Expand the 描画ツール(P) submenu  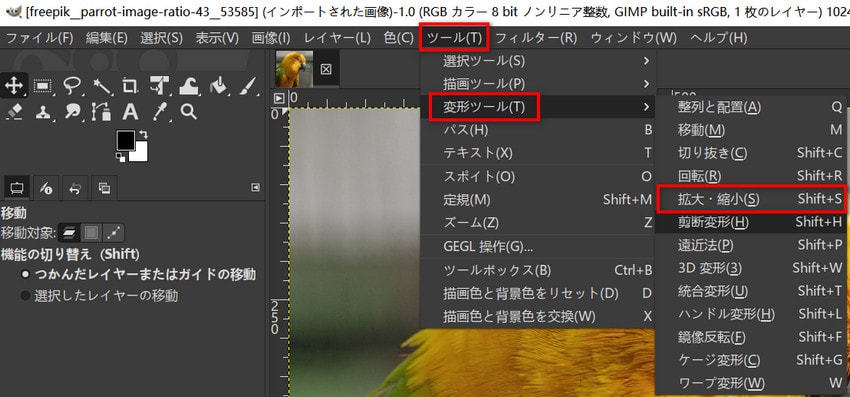point(538,84)
